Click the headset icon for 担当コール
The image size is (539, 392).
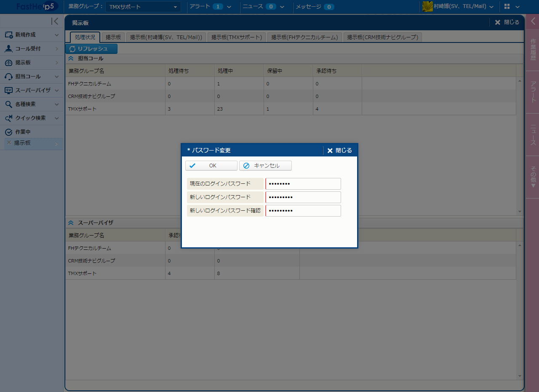(8, 77)
